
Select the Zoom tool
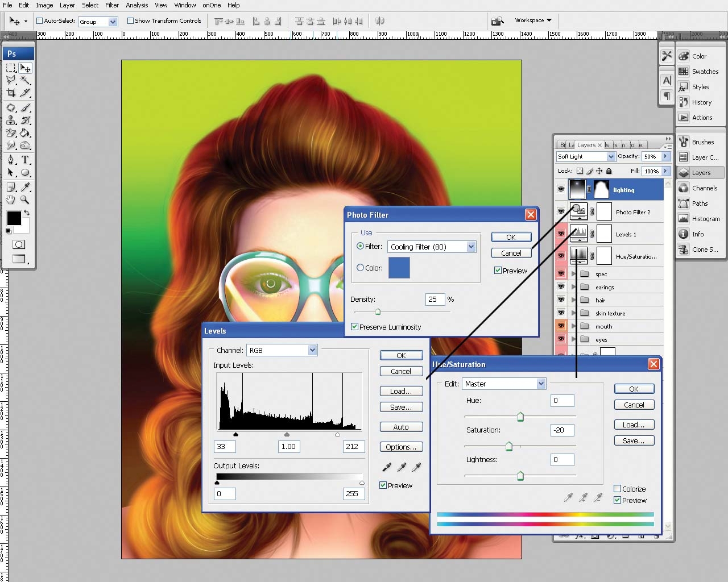click(25, 199)
